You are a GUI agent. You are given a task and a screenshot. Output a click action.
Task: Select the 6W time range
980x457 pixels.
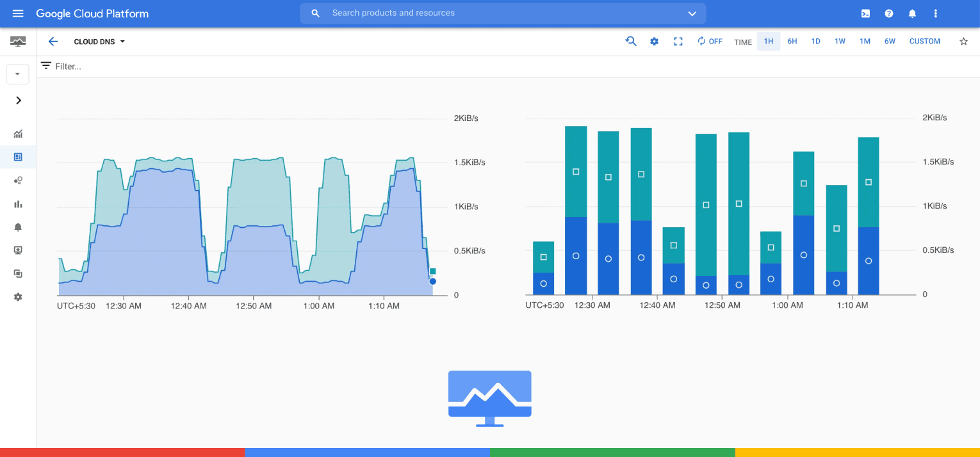890,42
